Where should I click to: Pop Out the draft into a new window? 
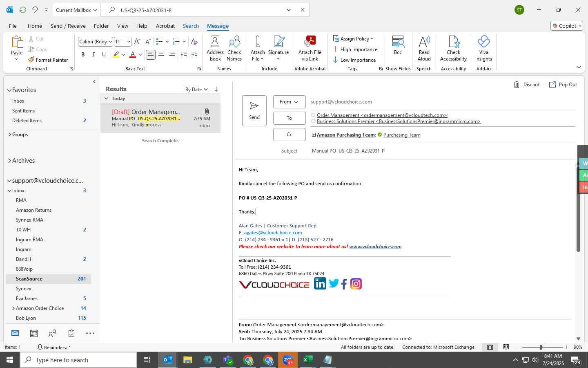[563, 85]
